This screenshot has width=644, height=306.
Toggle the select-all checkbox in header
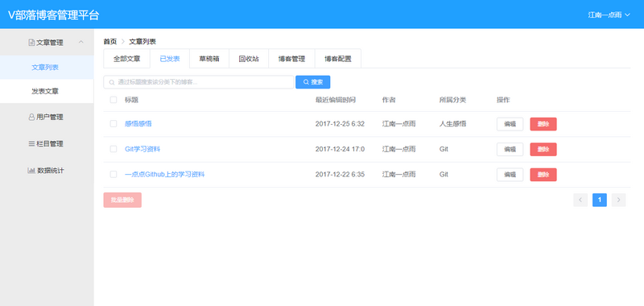click(114, 100)
